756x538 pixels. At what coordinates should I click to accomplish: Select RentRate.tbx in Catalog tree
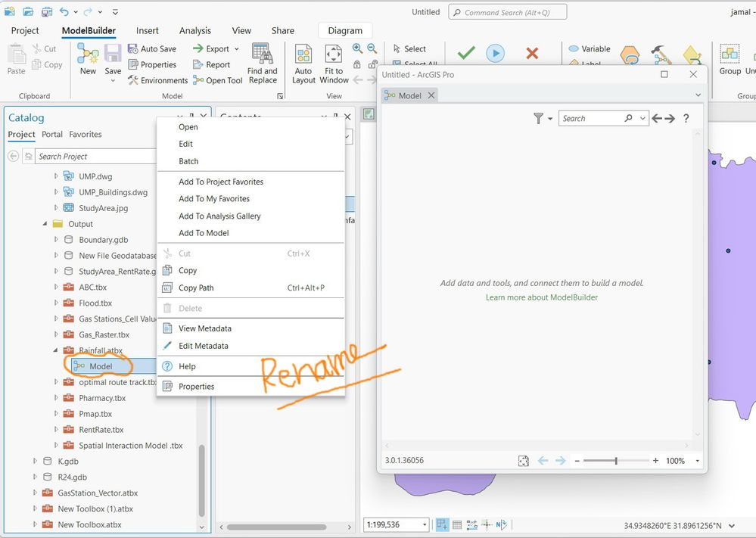[101, 430]
